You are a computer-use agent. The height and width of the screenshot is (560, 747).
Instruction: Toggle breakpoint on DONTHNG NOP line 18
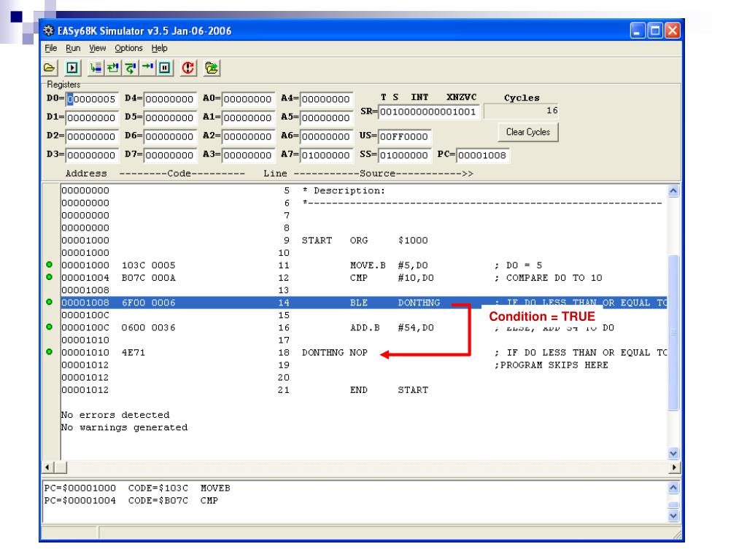[x=49, y=352]
